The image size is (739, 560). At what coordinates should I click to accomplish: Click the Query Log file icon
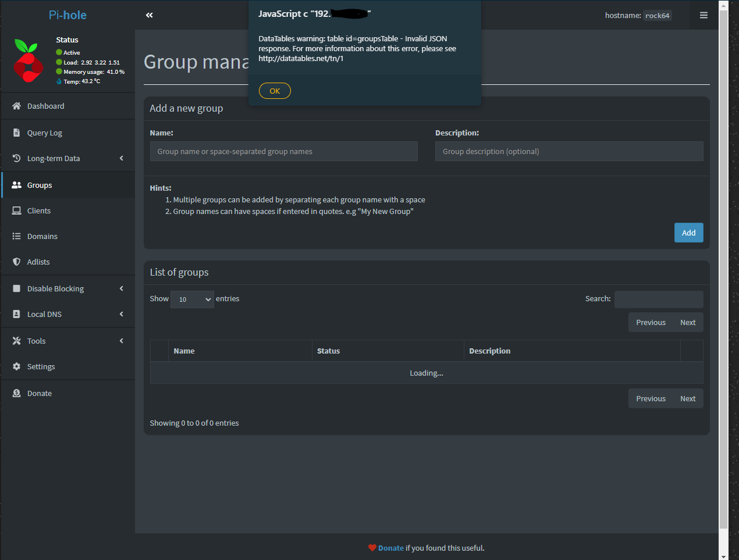(16, 133)
